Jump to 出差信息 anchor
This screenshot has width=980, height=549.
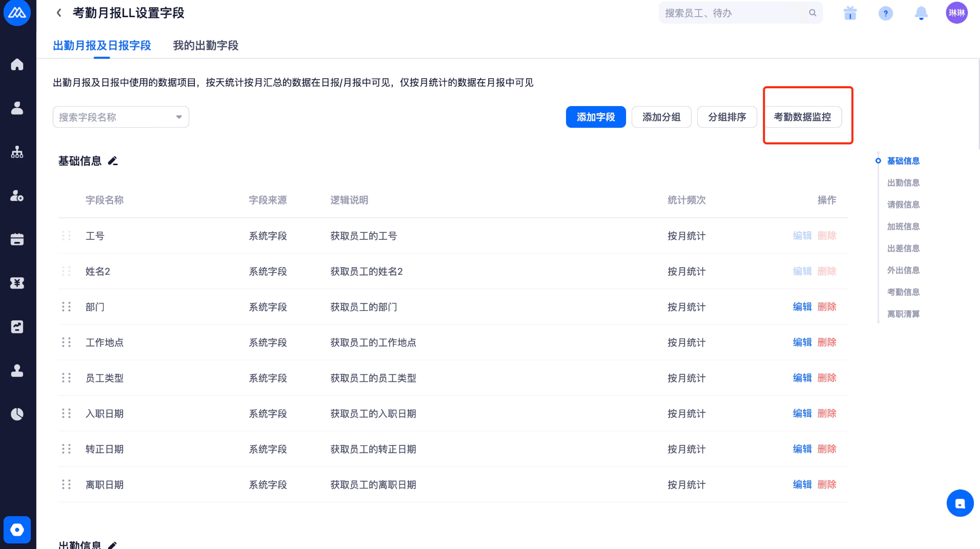click(x=903, y=248)
